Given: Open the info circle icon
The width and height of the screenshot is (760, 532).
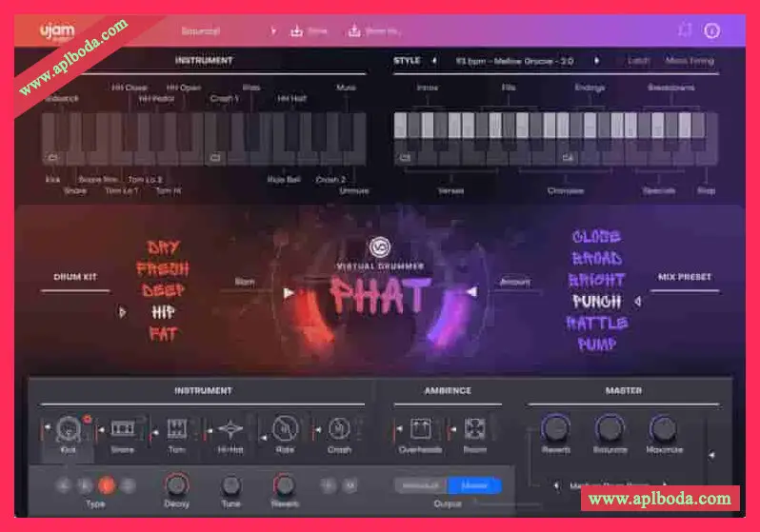Looking at the screenshot, I should point(711,31).
